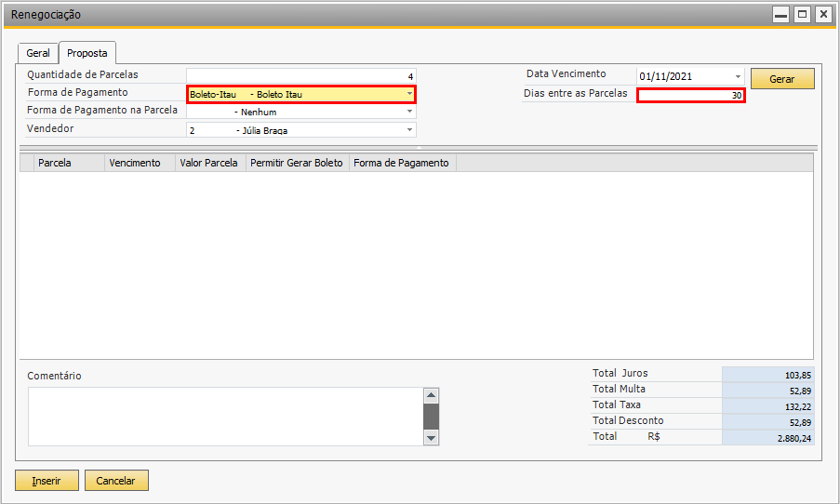The image size is (840, 504).
Task: Click the Permitir Gerar Boleto column header
Action: click(298, 163)
